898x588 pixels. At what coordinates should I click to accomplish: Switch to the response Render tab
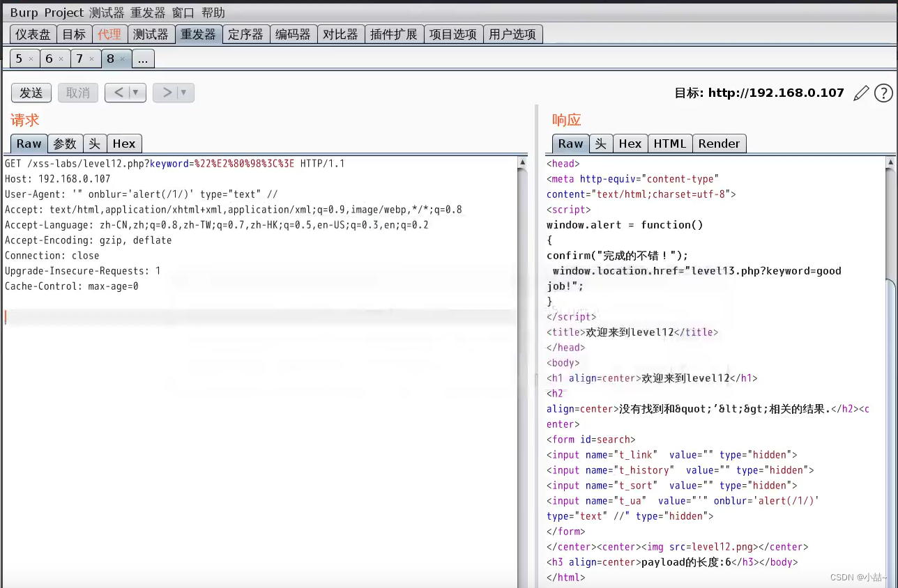coord(719,144)
